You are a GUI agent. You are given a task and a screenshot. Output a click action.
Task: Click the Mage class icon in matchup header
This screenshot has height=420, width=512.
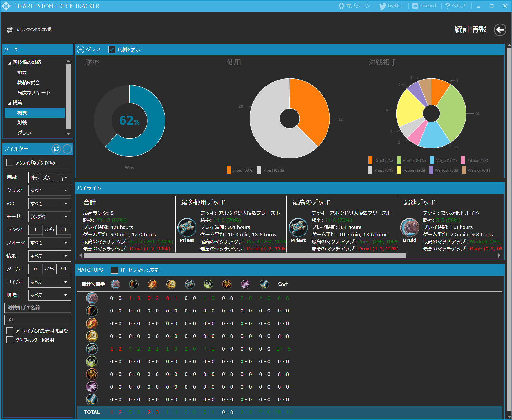coord(152,284)
